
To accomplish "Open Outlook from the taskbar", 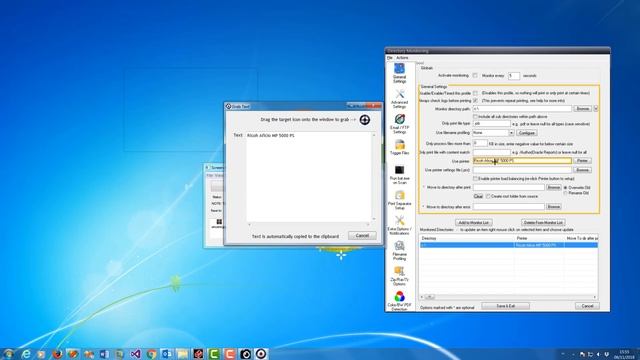I will [167, 354].
